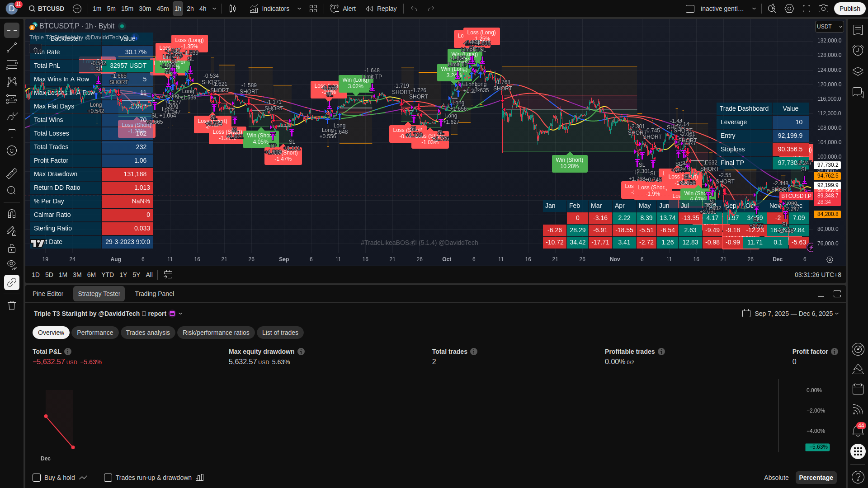Switch equity chart to Absolute
The image size is (868, 488).
coord(776,478)
